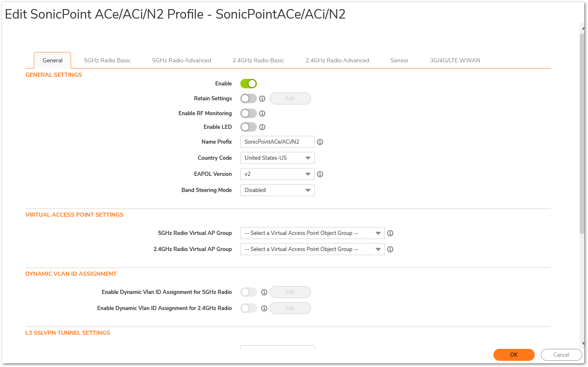Viewport: 588px width, 367px height.
Task: Click info icon for 5GHz Dynamic Vlan ID Assignment
Action: pos(264,292)
